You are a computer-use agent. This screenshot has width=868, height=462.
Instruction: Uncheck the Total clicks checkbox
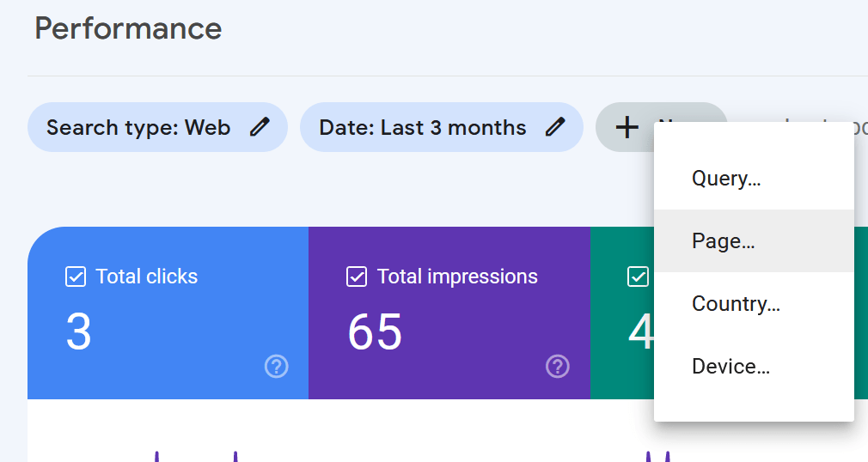pos(76,277)
